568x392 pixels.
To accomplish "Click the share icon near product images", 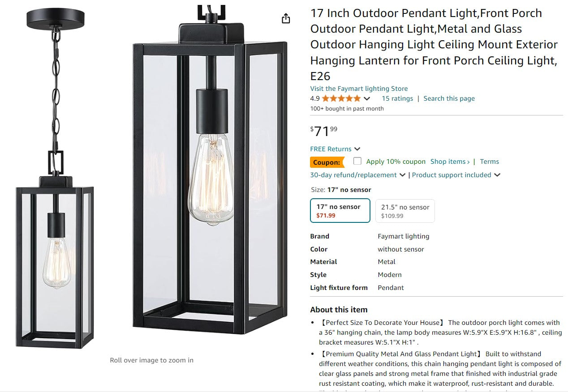I will click(285, 18).
